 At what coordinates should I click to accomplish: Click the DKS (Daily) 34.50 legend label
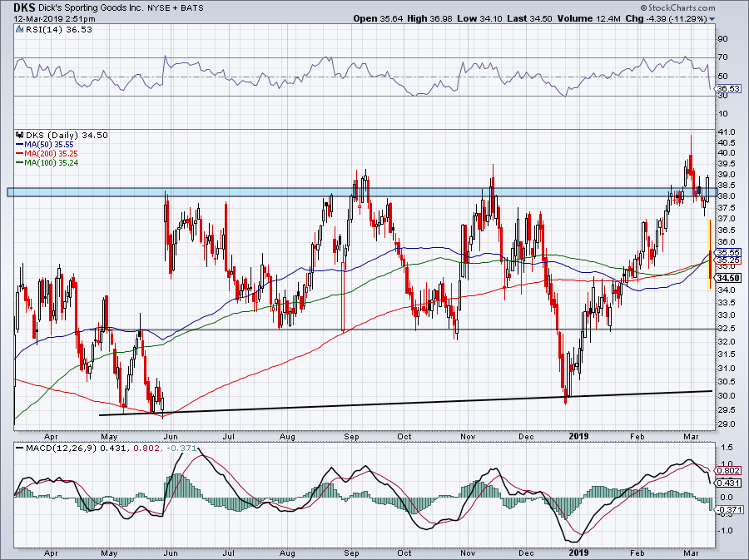point(67,135)
